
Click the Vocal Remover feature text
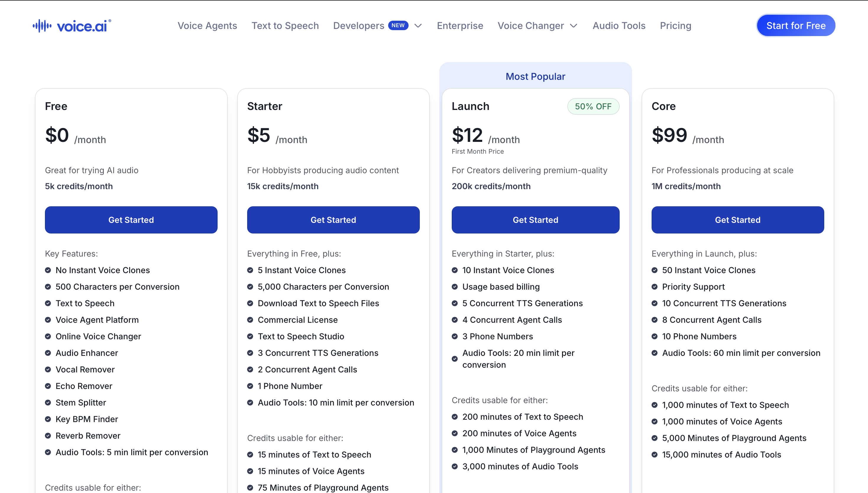pos(85,370)
